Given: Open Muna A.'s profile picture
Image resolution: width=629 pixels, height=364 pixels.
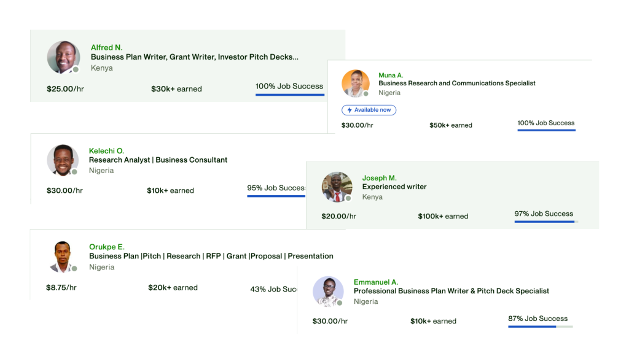Looking at the screenshot, I should [356, 83].
